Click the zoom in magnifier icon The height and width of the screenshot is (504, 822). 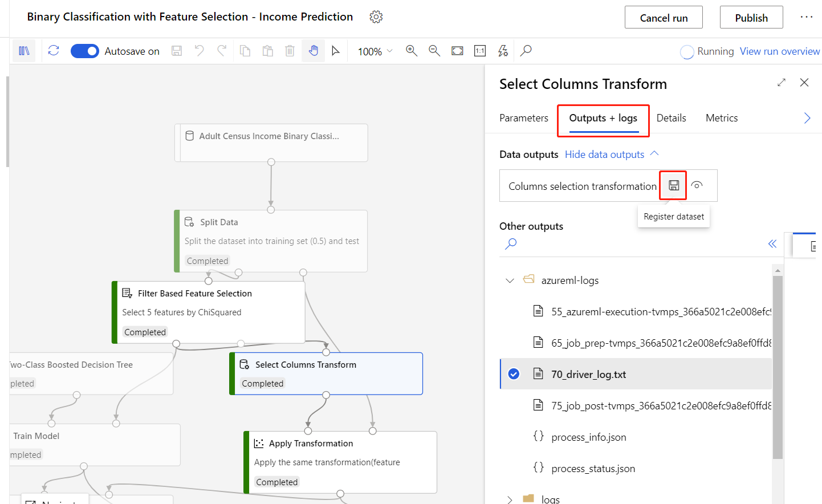[x=411, y=51]
